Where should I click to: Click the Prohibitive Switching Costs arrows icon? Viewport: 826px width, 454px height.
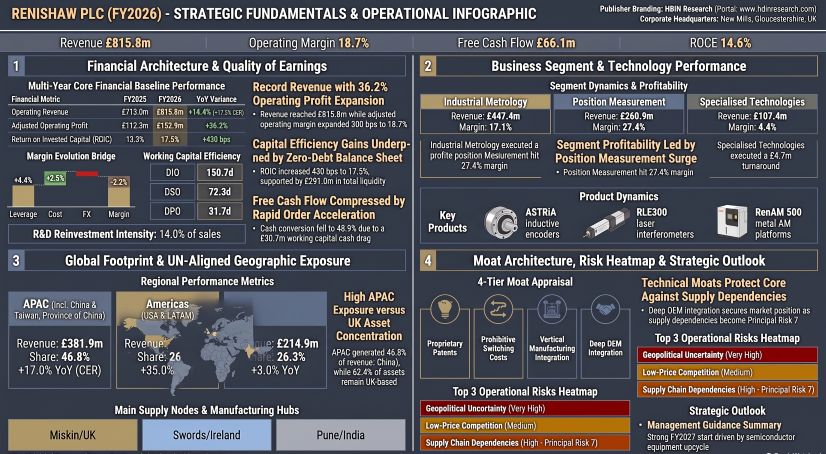498,309
